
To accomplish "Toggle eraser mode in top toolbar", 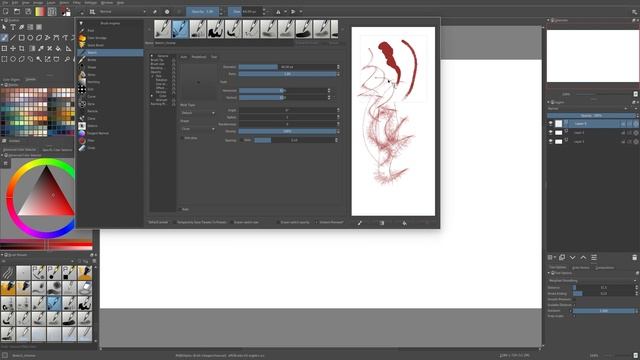I will [x=155, y=11].
